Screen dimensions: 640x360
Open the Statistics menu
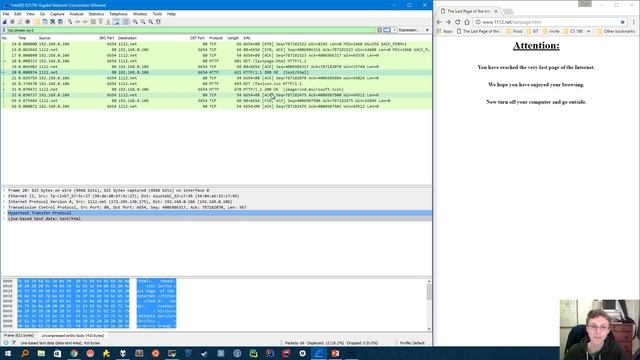pos(96,14)
